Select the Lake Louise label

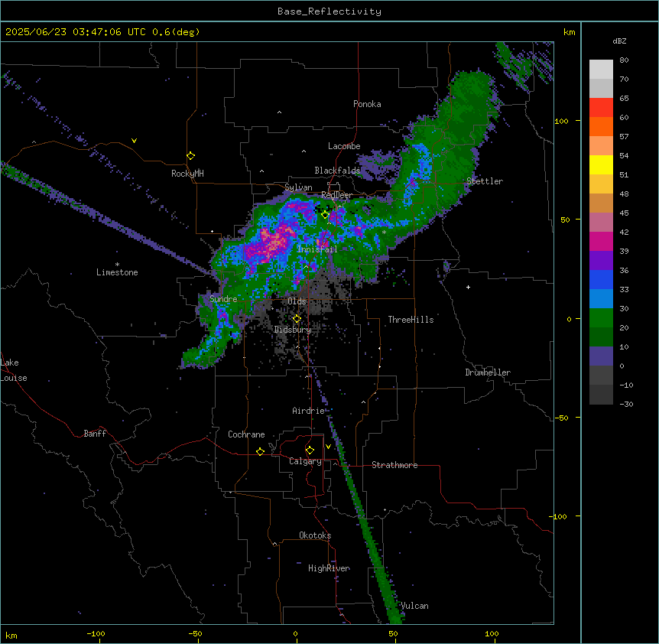(14, 370)
